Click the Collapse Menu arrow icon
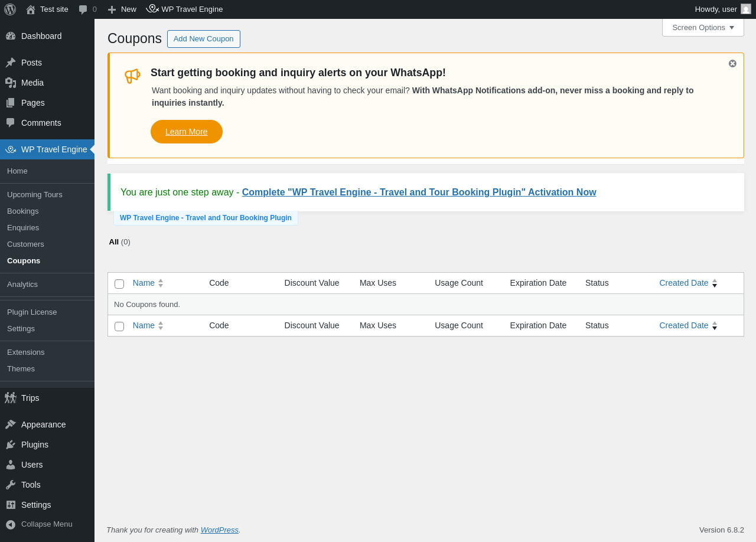This screenshot has width=756, height=542. (x=11, y=524)
